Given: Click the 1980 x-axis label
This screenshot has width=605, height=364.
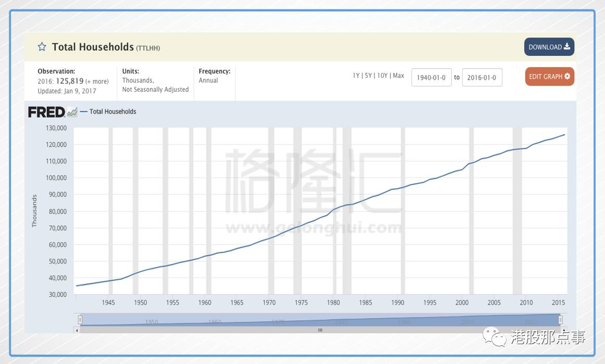Looking at the screenshot, I should (333, 303).
